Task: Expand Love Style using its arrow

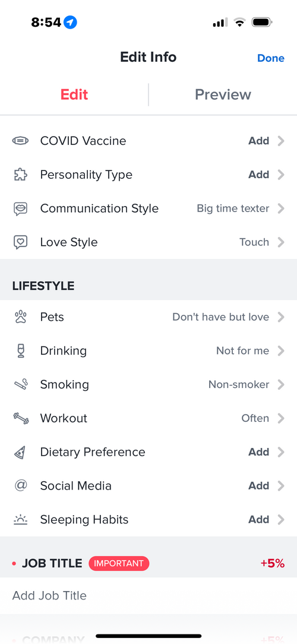Action: (281, 242)
